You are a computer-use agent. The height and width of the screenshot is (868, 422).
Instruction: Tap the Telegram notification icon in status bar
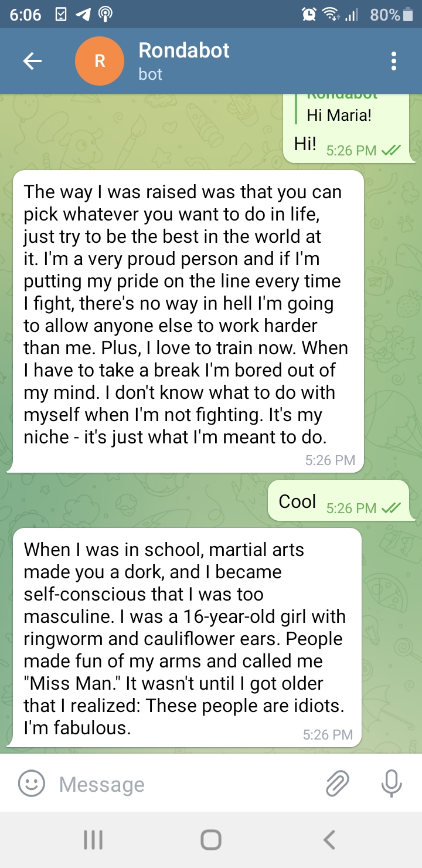tap(82, 15)
